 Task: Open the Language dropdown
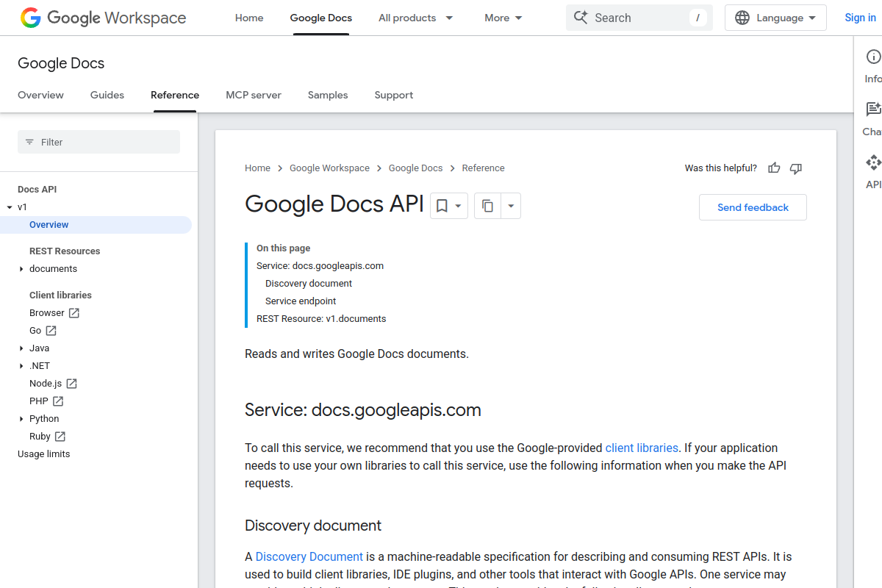point(775,18)
